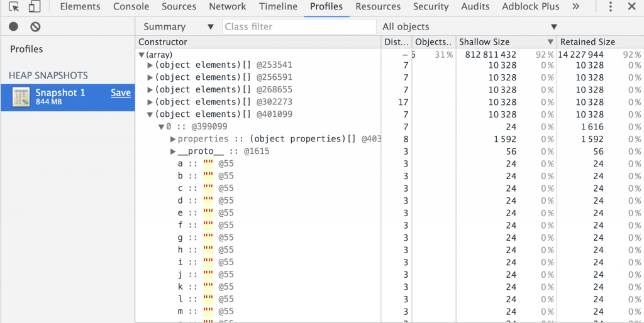Viewport: 644px width, 323px height.
Task: Expand the (object elements)[] @253541 row
Action: click(150, 65)
